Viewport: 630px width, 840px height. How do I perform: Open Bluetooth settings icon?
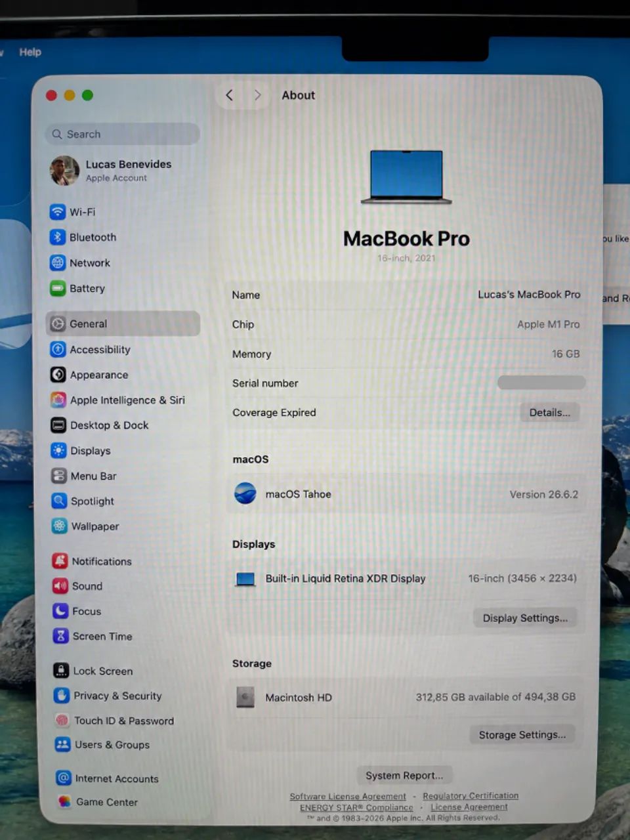click(58, 237)
